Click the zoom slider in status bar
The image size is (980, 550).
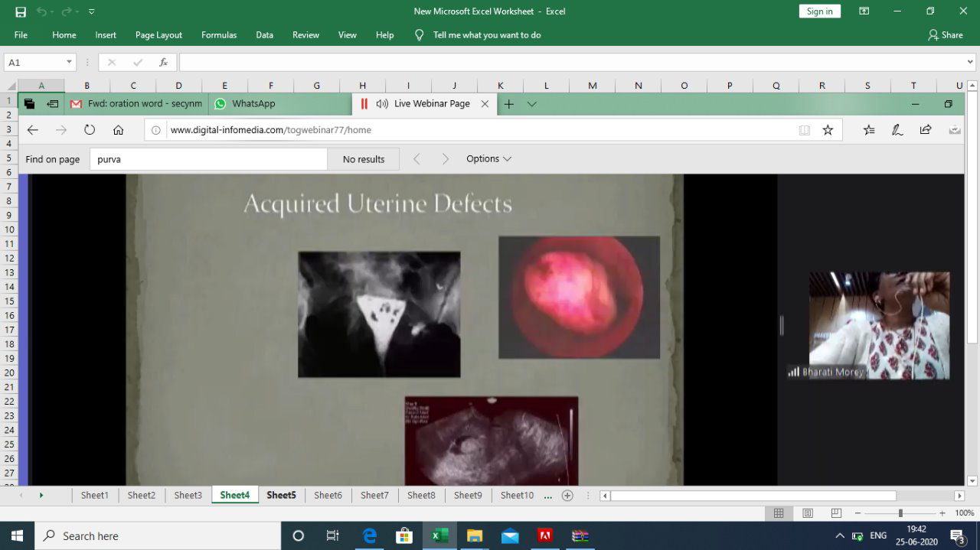[x=900, y=513]
